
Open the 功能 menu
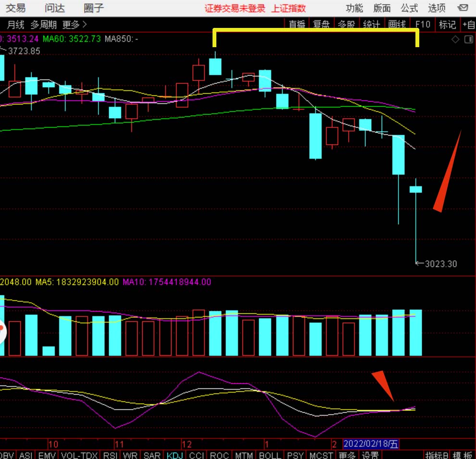pos(355,8)
